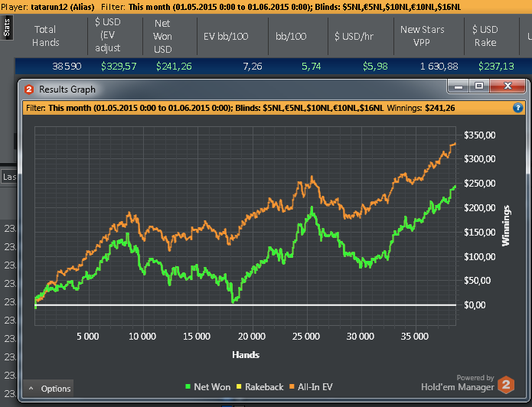Click the Hands x-axis title
Screen dimensions: 532x407
246,355
